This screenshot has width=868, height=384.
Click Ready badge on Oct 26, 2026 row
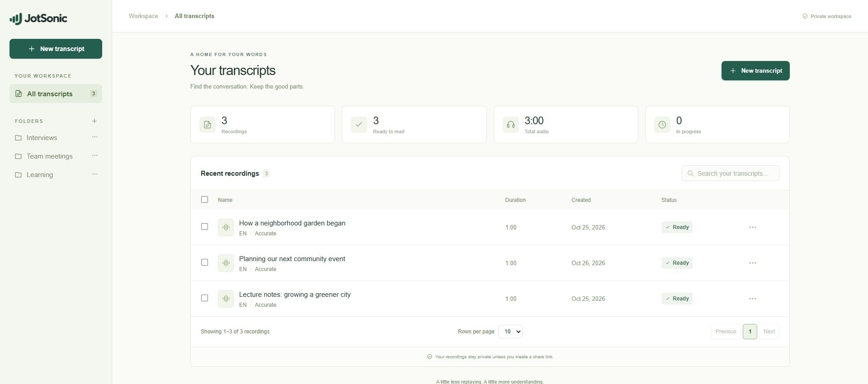coord(677,263)
